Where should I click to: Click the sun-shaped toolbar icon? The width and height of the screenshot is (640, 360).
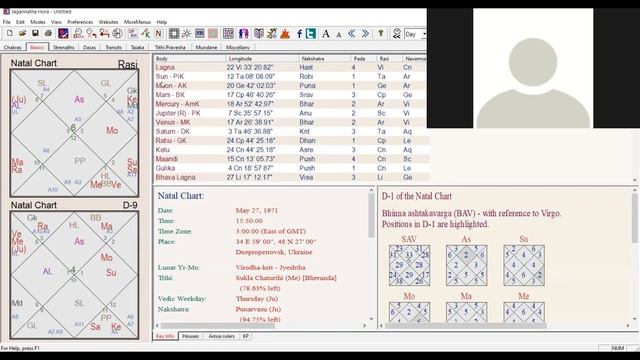(x=187, y=33)
